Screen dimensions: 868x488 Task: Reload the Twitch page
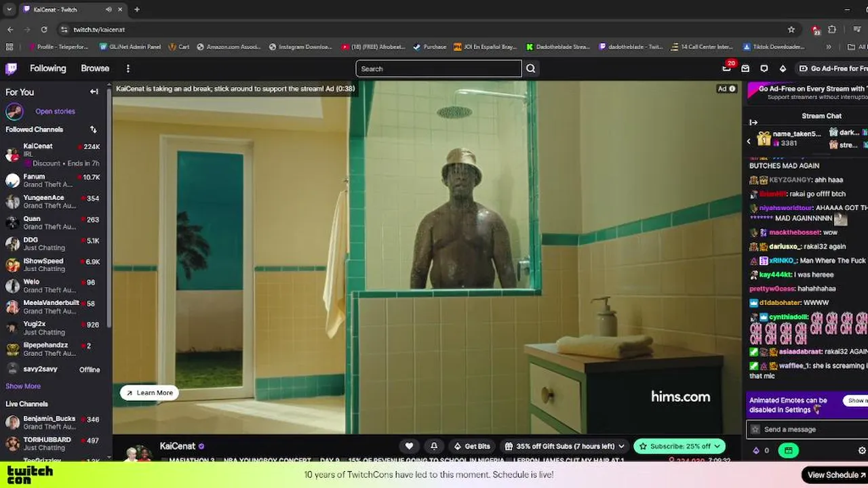pos(44,30)
